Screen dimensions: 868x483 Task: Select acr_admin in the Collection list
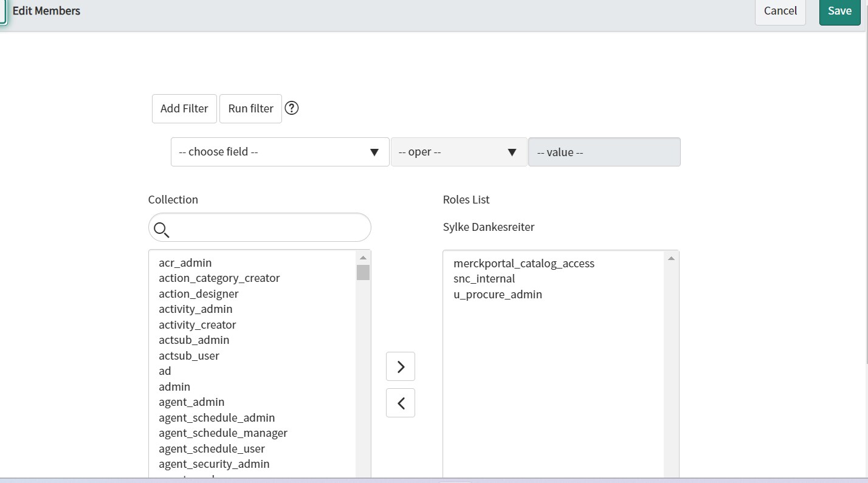(x=185, y=262)
